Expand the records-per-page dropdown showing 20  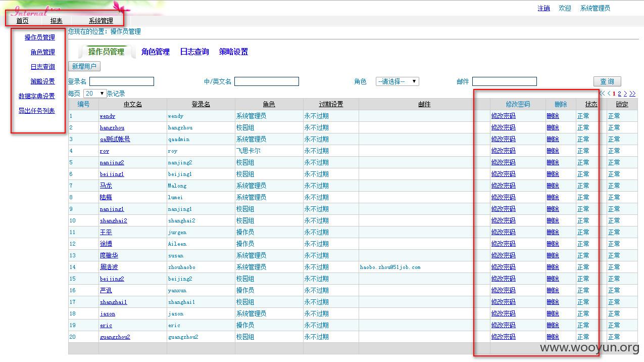pos(95,94)
